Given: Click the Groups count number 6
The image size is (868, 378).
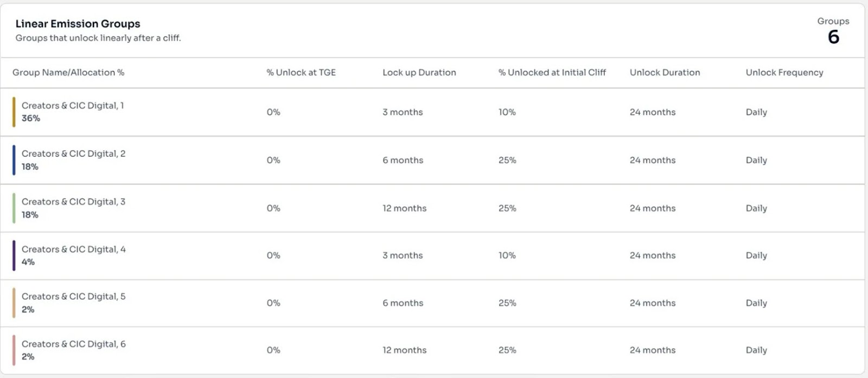Looking at the screenshot, I should click(833, 37).
